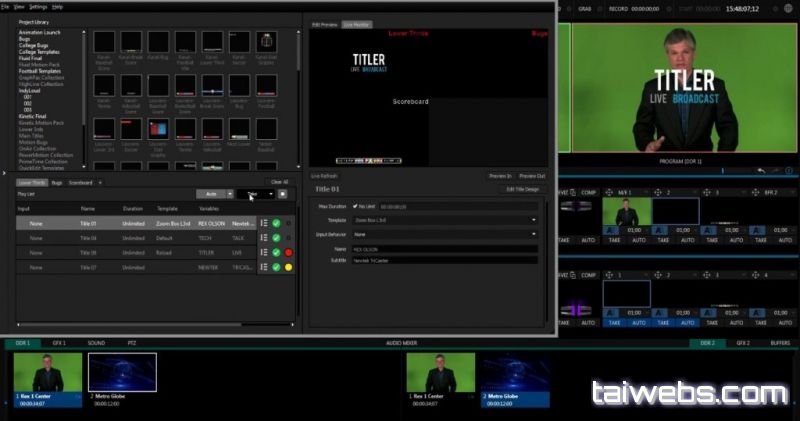The height and width of the screenshot is (421, 800).
Task: Switch to the Scoreboard playlist tab
Action: pos(80,183)
